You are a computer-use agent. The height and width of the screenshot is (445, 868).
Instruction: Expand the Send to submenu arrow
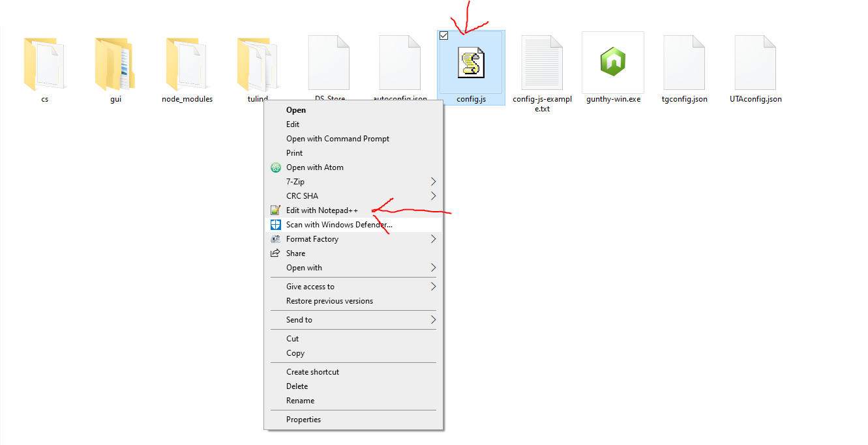[433, 320]
